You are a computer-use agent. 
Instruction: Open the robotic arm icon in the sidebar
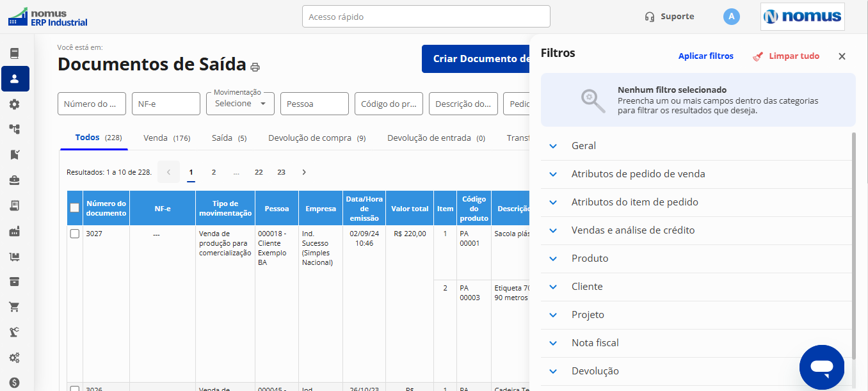pyautogui.click(x=14, y=332)
